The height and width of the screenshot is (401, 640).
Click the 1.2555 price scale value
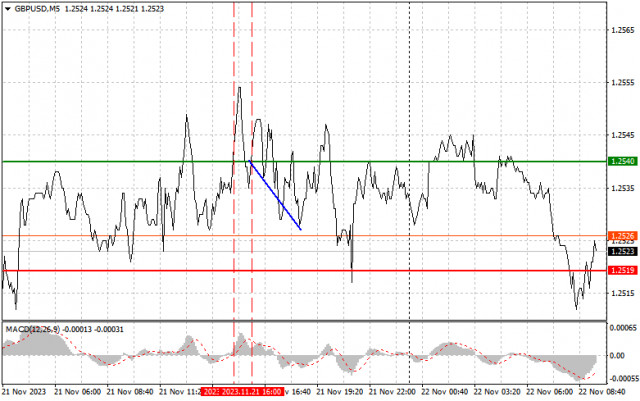[x=622, y=82]
